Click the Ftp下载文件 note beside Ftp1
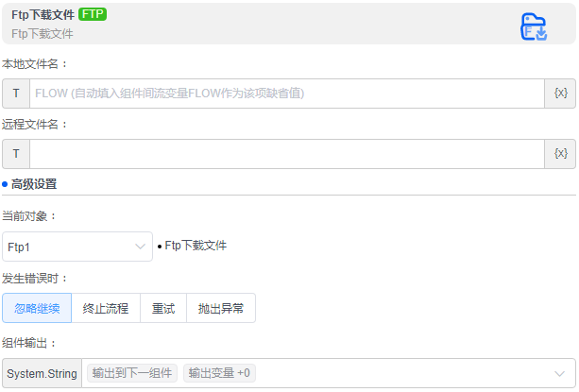 (x=196, y=246)
